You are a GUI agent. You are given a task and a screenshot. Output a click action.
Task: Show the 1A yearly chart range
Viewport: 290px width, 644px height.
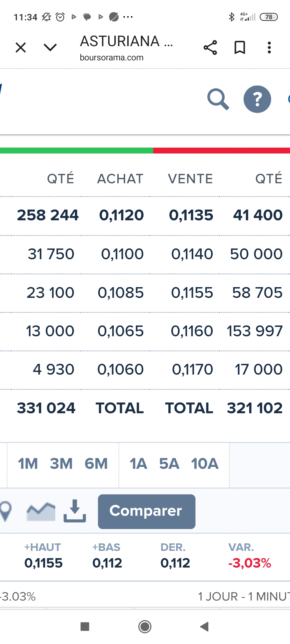coord(138,464)
